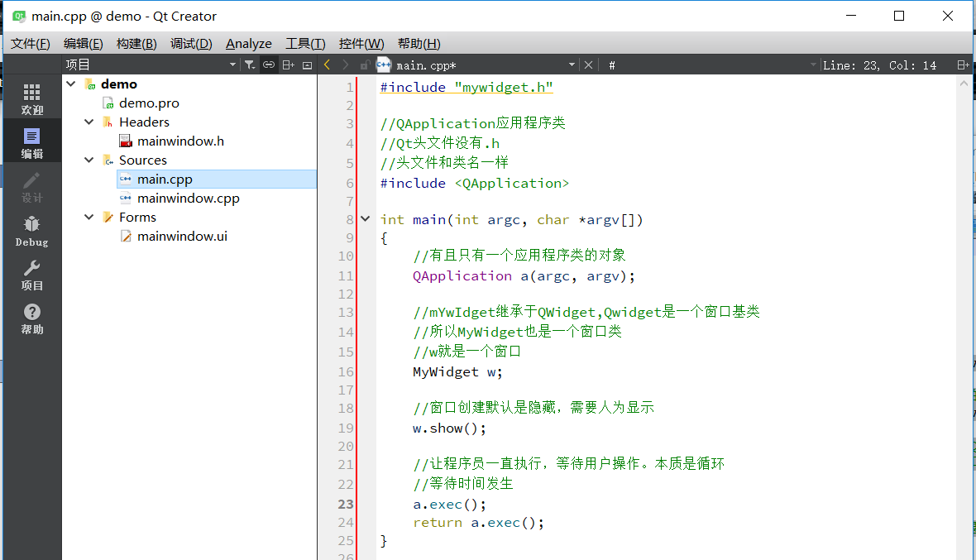The image size is (976, 560).
Task: Select demo.pro in project tree
Action: coord(149,103)
